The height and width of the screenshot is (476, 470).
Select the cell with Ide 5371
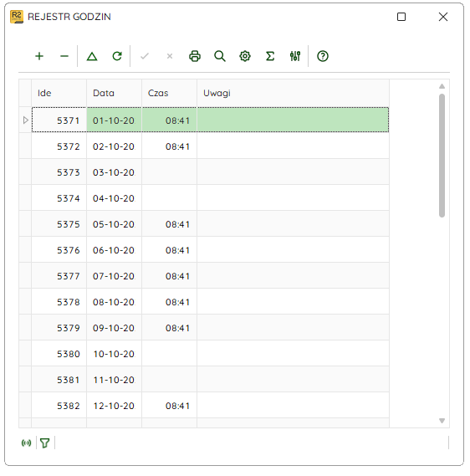pyautogui.click(x=59, y=120)
